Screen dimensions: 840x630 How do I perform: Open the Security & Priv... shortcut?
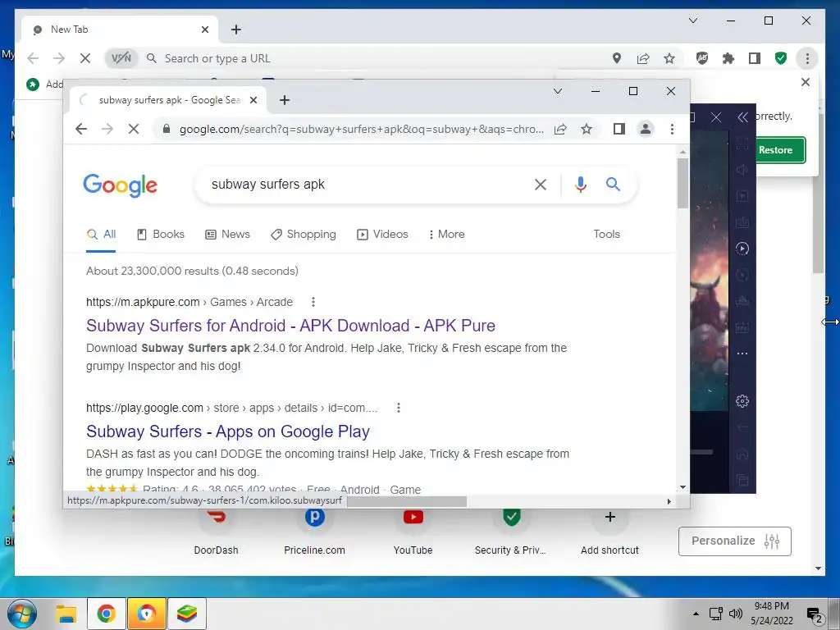pos(510,531)
